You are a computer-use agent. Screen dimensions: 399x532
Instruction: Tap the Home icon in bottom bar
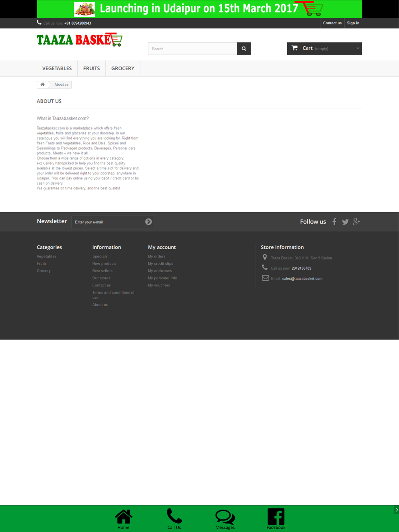123,519
